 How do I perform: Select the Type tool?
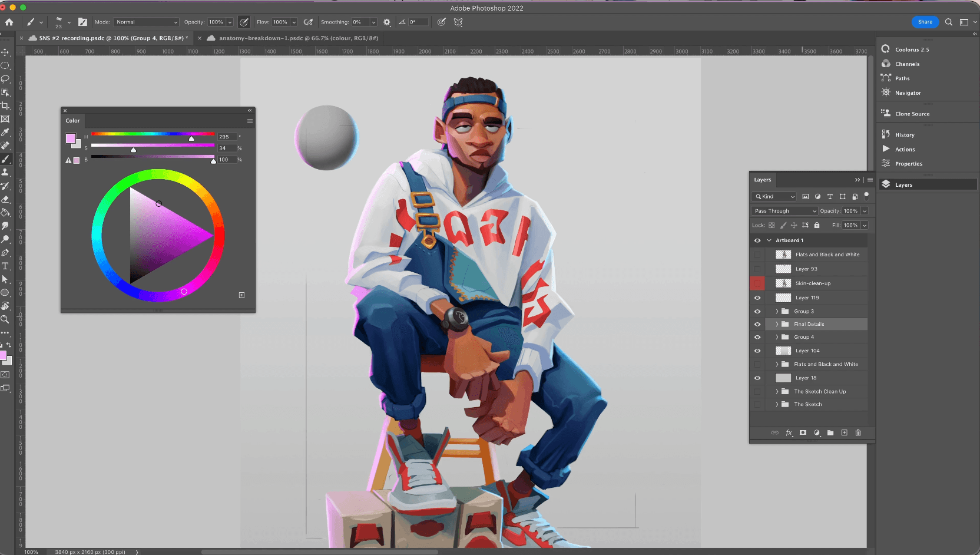pyautogui.click(x=5, y=266)
